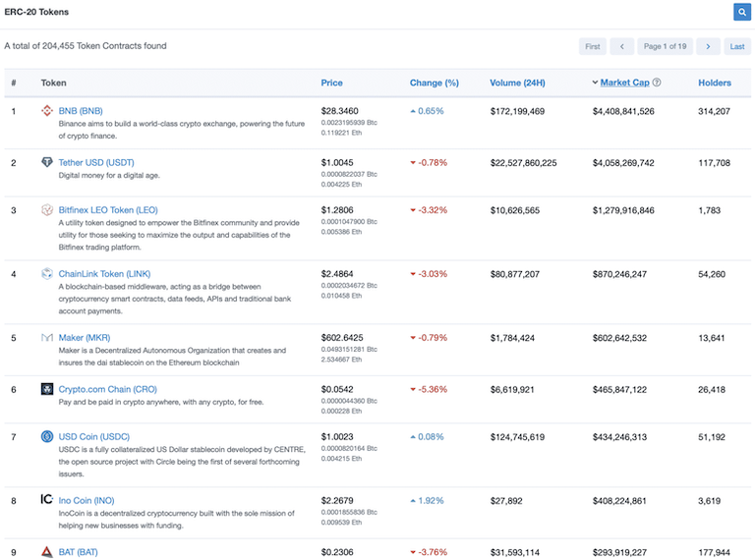Sort by the Volume (24H) column header
This screenshot has height=560, width=755.
click(517, 83)
